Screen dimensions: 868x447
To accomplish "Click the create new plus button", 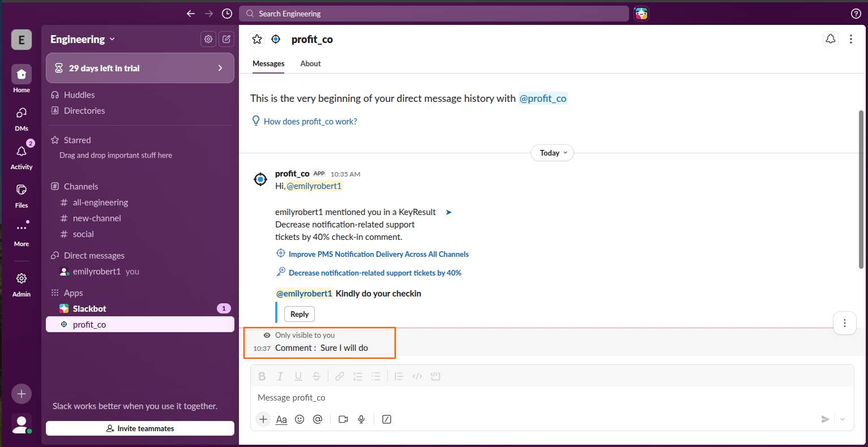I will [22, 394].
